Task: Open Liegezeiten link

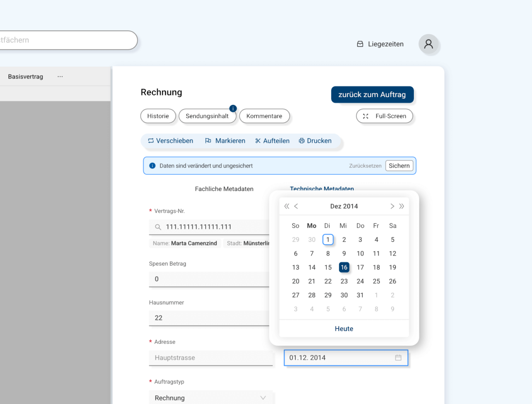Action: (x=380, y=44)
